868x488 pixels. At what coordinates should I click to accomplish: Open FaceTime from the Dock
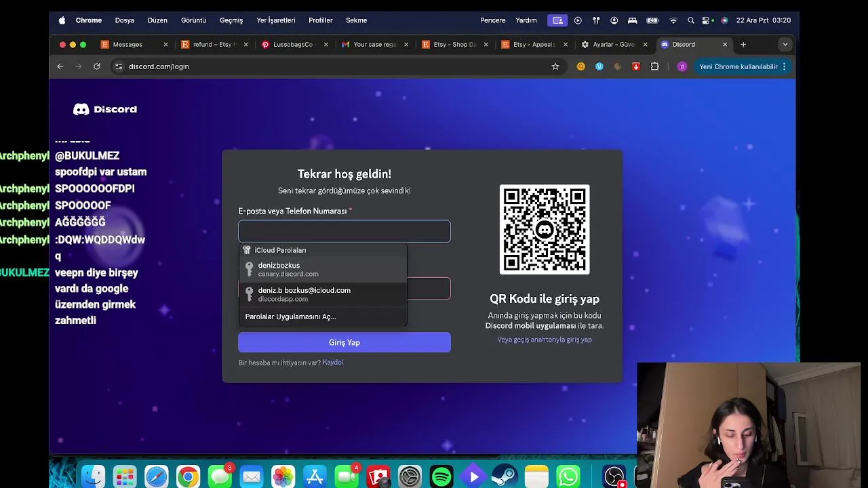pyautogui.click(x=347, y=476)
